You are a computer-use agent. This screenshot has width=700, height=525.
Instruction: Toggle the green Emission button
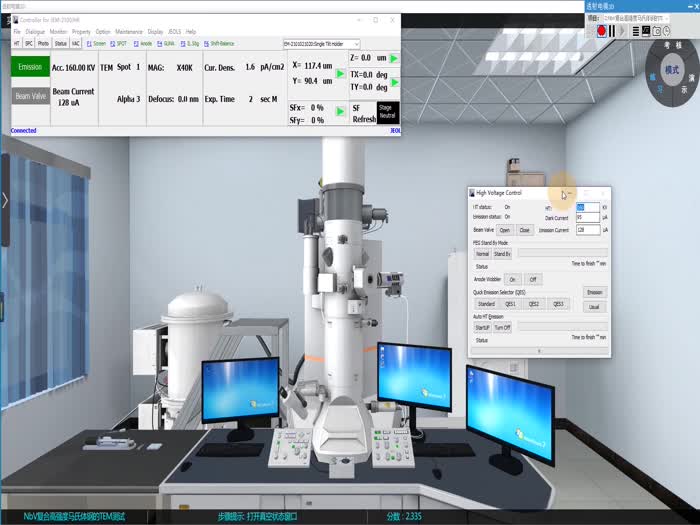coord(30,67)
